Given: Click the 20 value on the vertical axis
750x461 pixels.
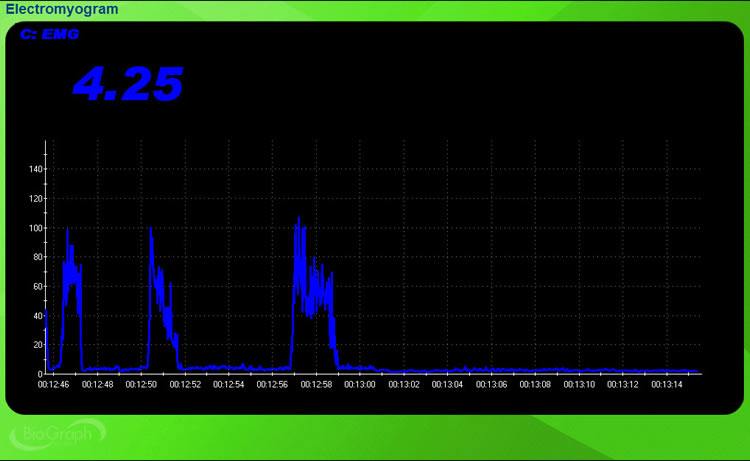Looking at the screenshot, I should (37, 345).
